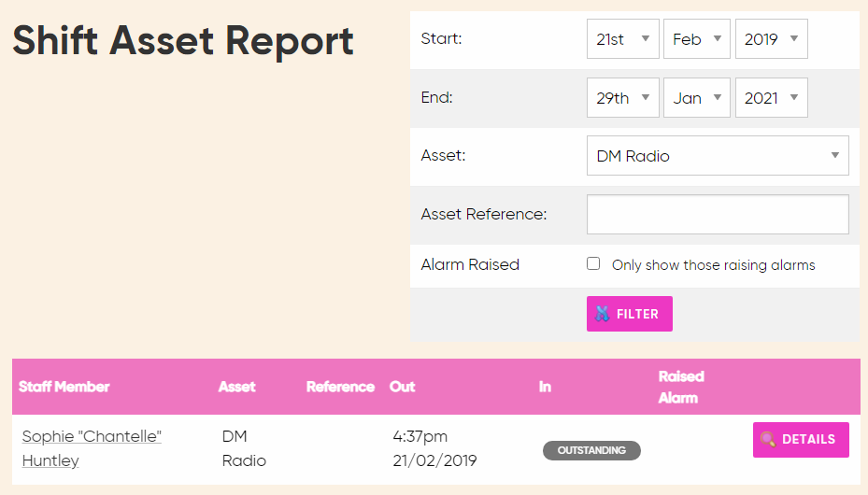Expand the Asset dropdown showing DM Radio
Screen dimensions: 868x495
pos(717,156)
